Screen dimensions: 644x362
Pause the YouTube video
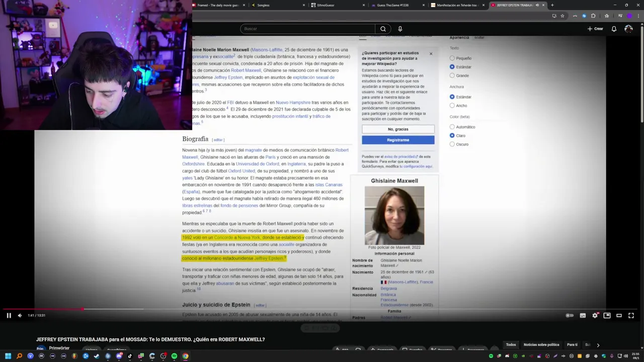pyautogui.click(x=9, y=315)
